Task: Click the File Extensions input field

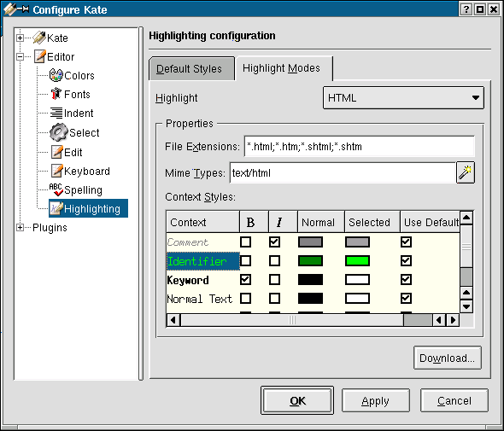Action: pos(360,147)
